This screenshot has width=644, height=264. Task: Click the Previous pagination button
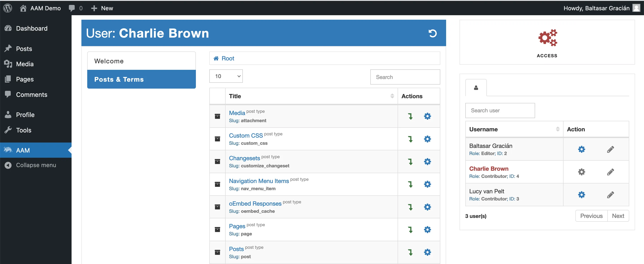(x=591, y=216)
